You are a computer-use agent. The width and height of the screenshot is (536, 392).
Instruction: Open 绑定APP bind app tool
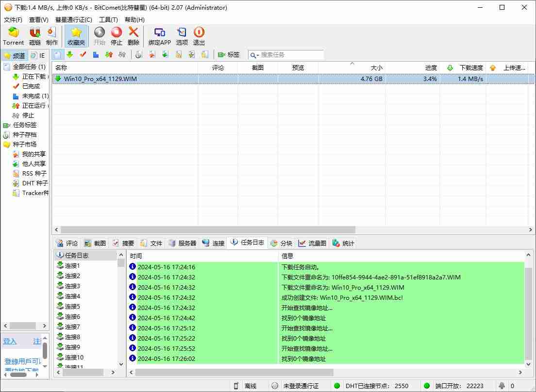coord(160,36)
